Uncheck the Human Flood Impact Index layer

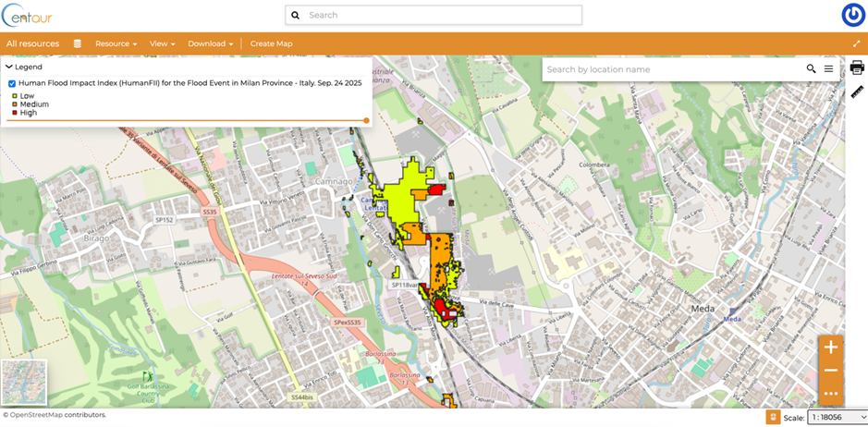click(x=12, y=83)
